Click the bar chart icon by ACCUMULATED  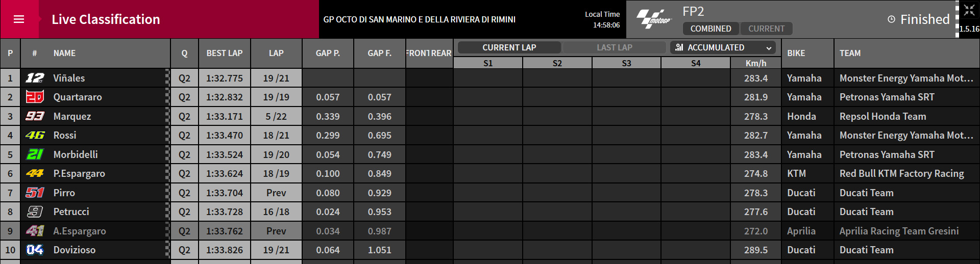pos(679,47)
